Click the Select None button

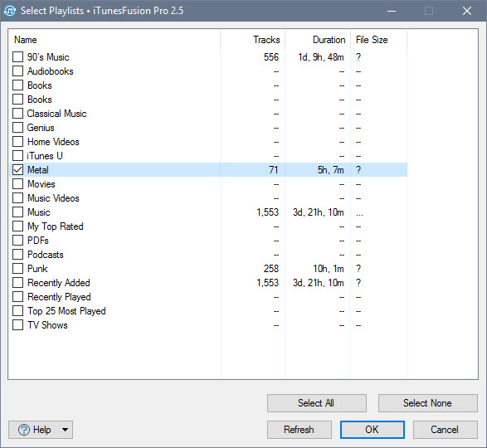pos(427,403)
